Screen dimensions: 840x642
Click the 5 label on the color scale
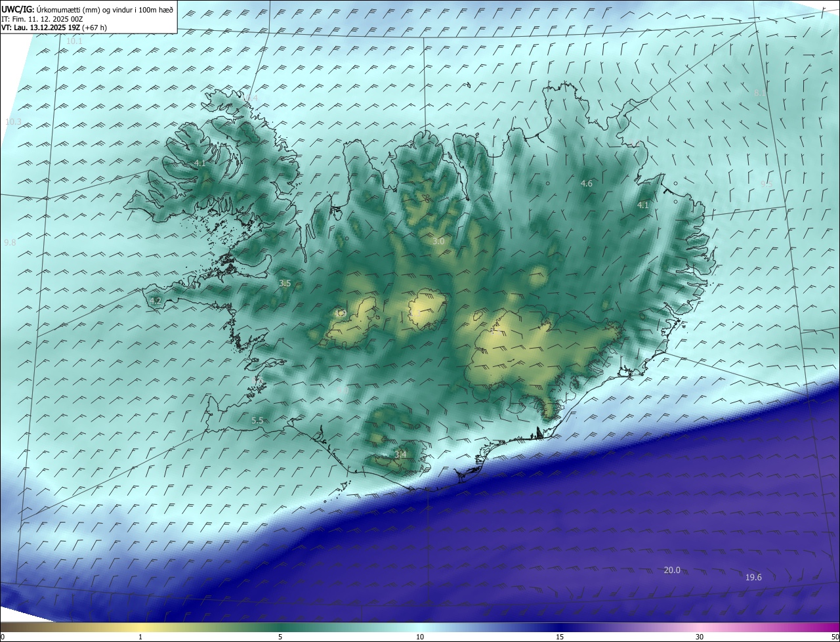tap(280, 637)
